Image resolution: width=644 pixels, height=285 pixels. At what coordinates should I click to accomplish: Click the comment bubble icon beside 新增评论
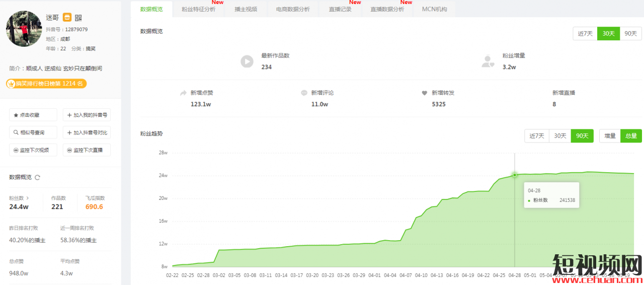304,93
